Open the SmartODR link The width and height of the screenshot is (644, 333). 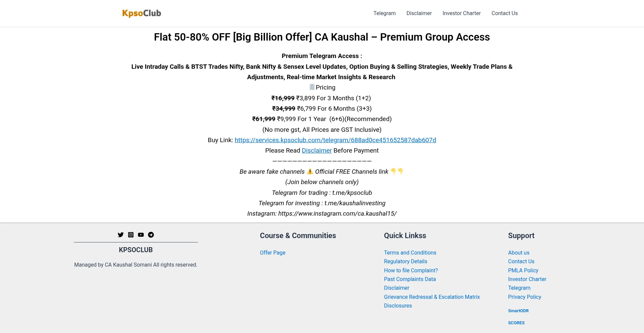[x=518, y=311]
